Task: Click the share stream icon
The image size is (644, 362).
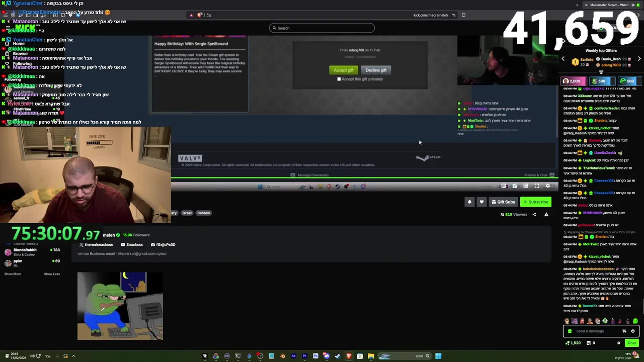Action: coord(534,215)
